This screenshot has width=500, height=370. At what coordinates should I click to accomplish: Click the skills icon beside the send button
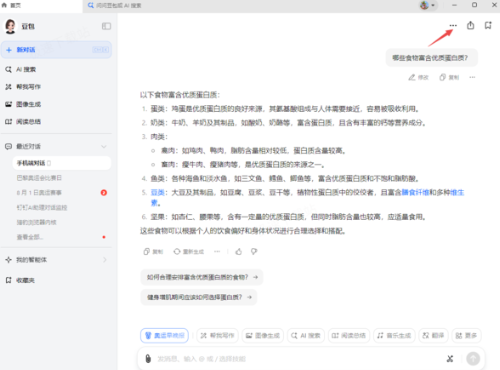(450, 359)
